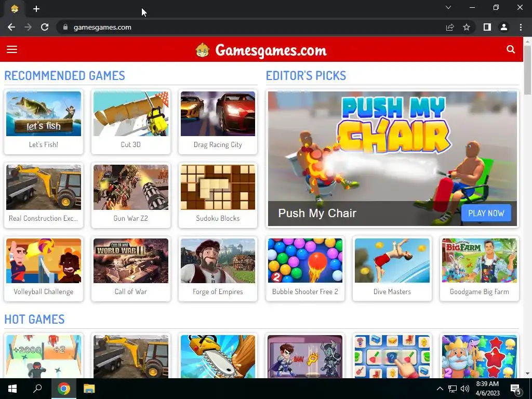Open Forge of Empires game image
Image resolution: width=532 pixels, height=399 pixels.
pos(218,261)
